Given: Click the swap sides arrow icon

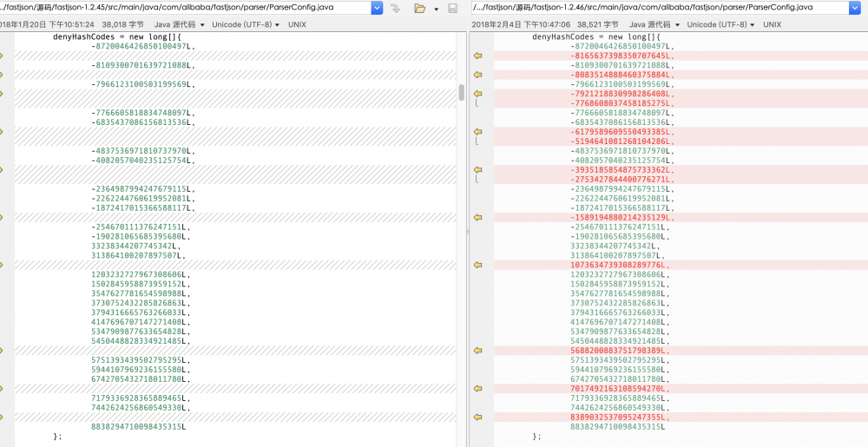Looking at the screenshot, I should pos(395,8).
